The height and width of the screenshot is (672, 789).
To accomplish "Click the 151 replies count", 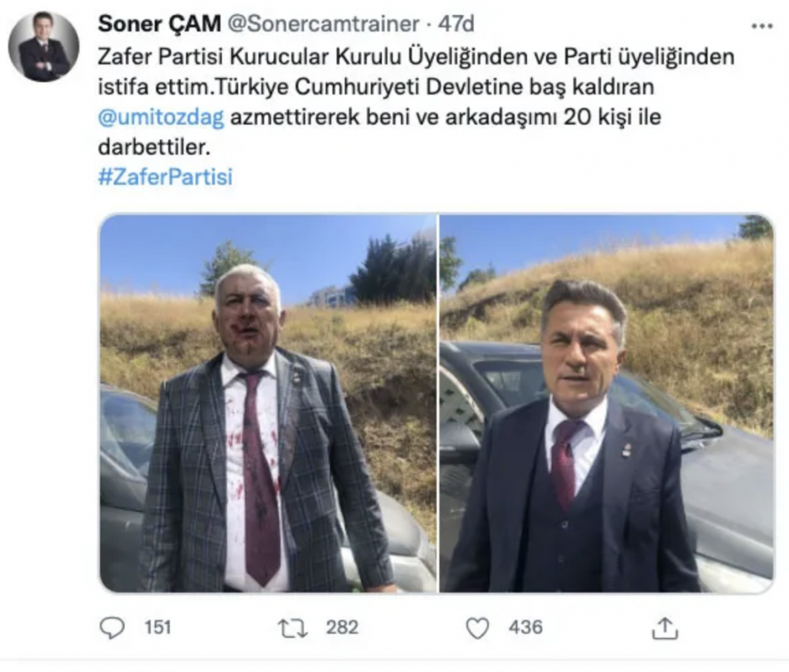I will pyautogui.click(x=158, y=628).
